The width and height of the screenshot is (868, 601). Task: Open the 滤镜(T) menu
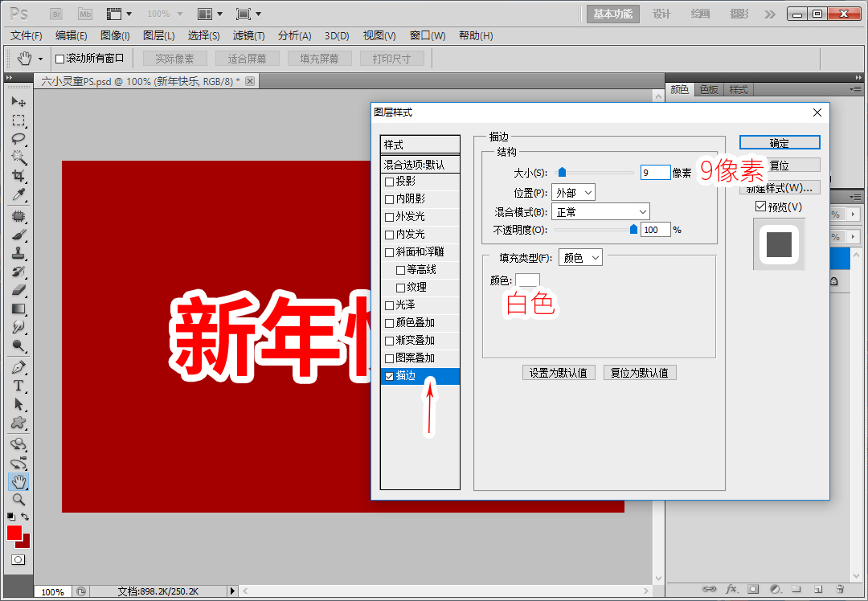tap(248, 36)
